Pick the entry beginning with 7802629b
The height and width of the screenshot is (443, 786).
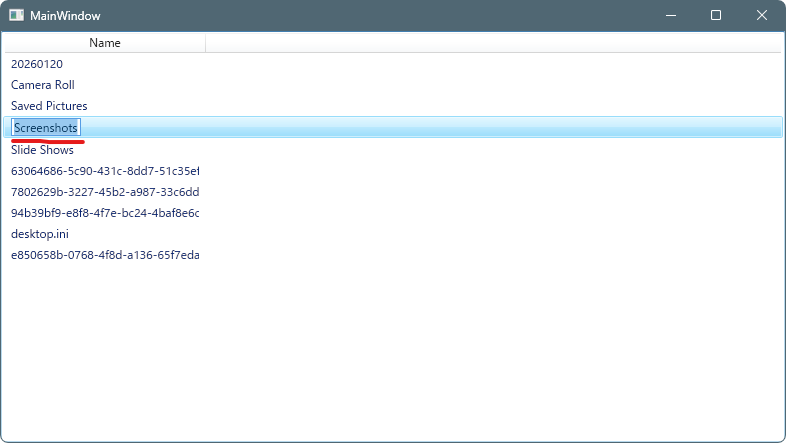(104, 192)
